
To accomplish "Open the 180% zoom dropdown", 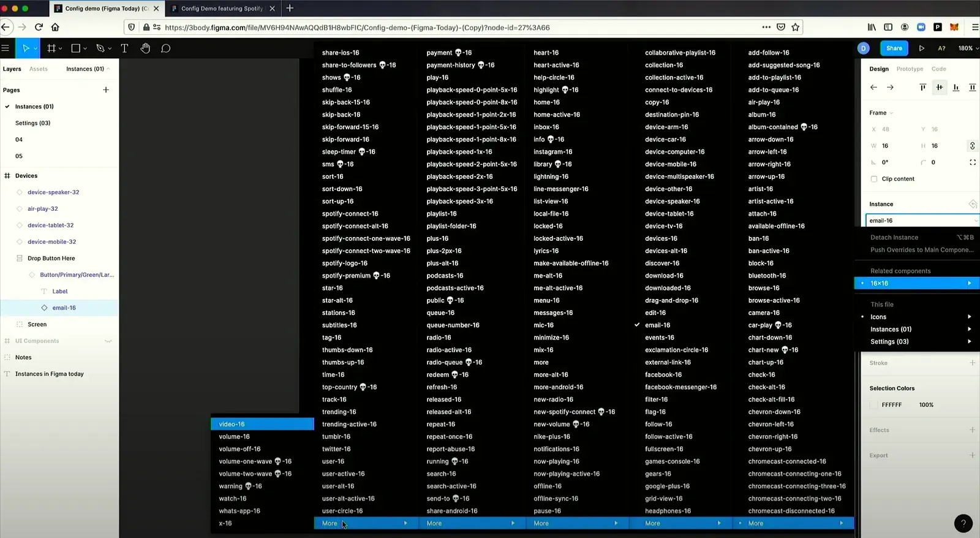I will point(969,48).
